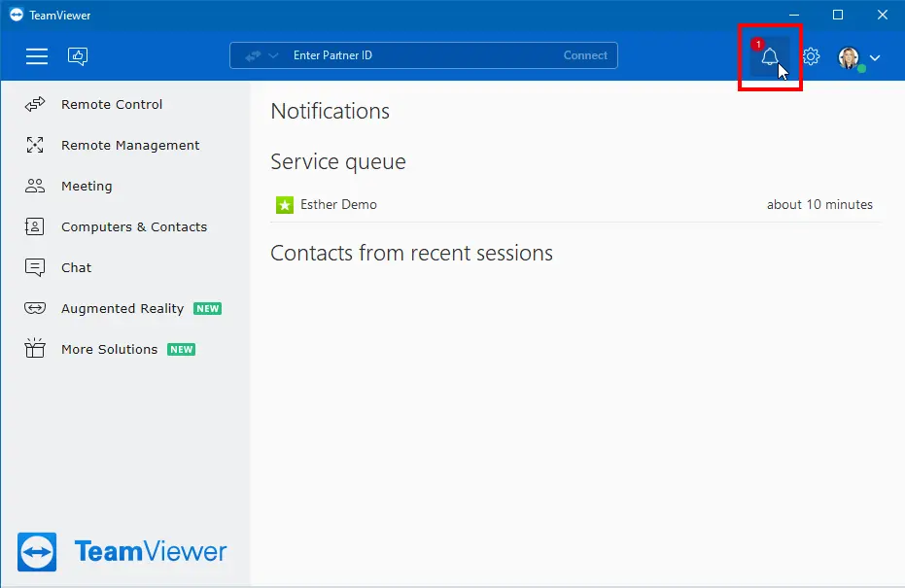Open the notifications bell
The image size is (905, 588).
pos(769,56)
